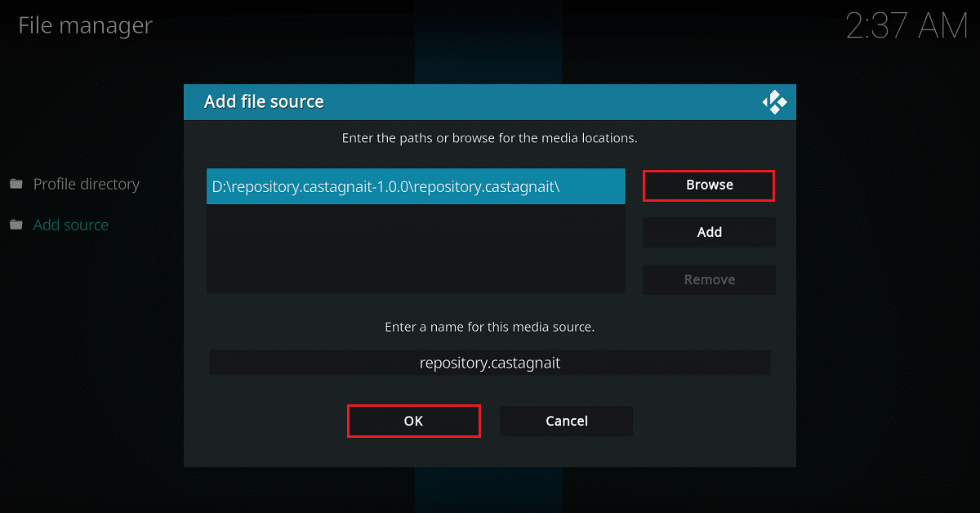Select the Add source list item

(70, 225)
